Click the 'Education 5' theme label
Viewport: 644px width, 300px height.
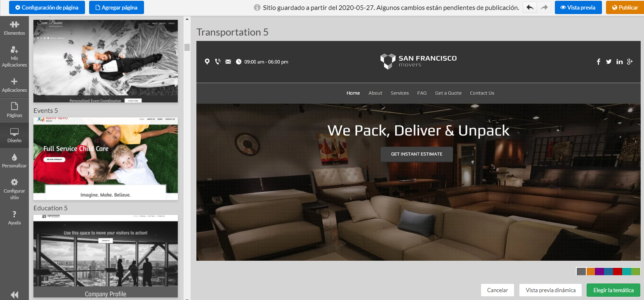click(x=50, y=208)
